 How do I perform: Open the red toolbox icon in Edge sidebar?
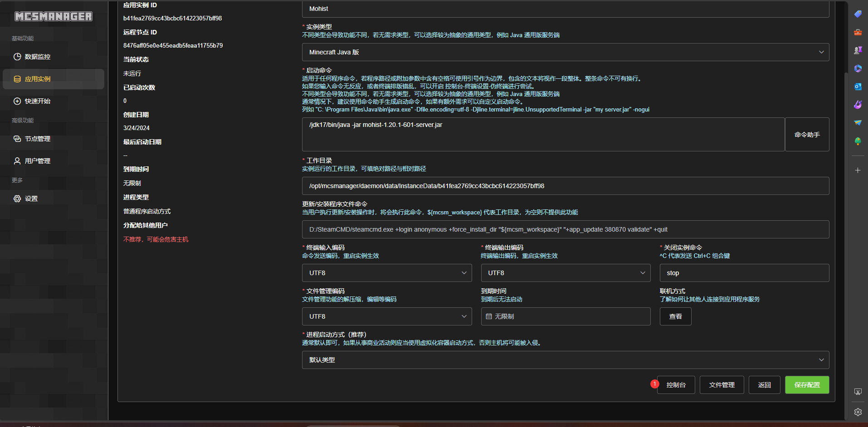(x=858, y=32)
